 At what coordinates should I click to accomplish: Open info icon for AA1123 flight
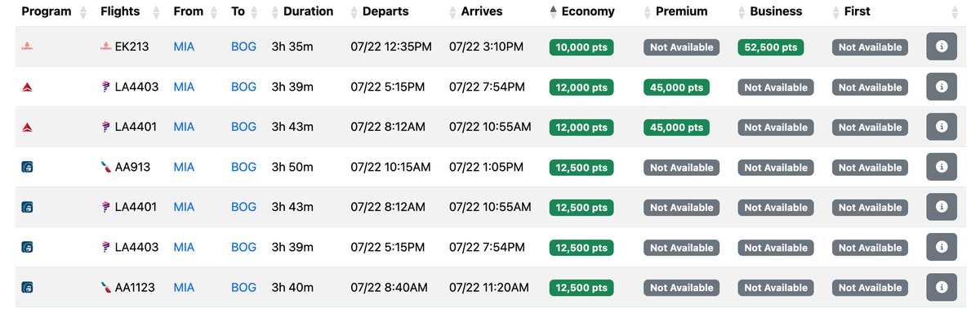(941, 287)
